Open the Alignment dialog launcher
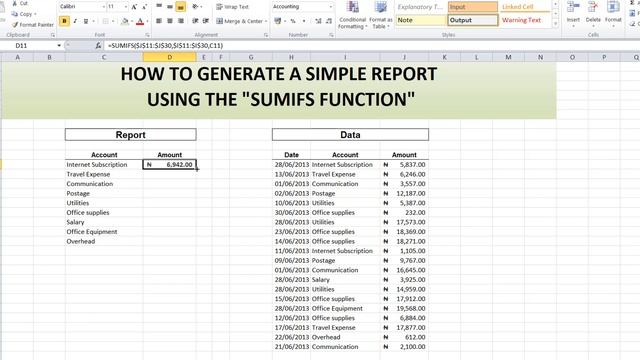640x360 pixels. 266,36
